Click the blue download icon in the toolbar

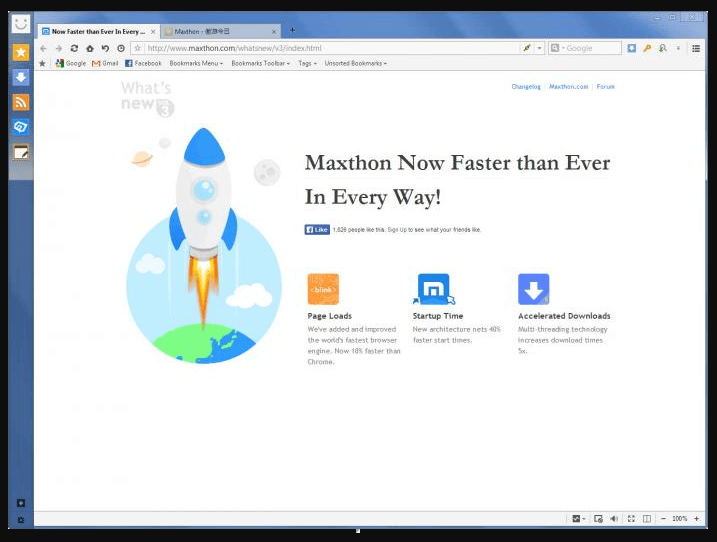[x=631, y=48]
